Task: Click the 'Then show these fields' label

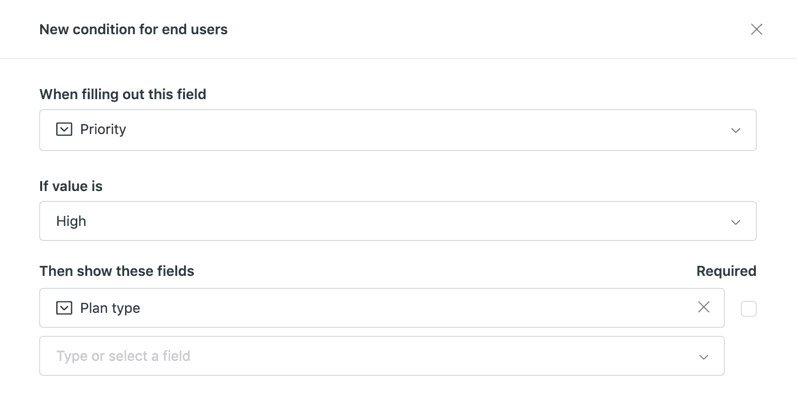Action: [116, 271]
